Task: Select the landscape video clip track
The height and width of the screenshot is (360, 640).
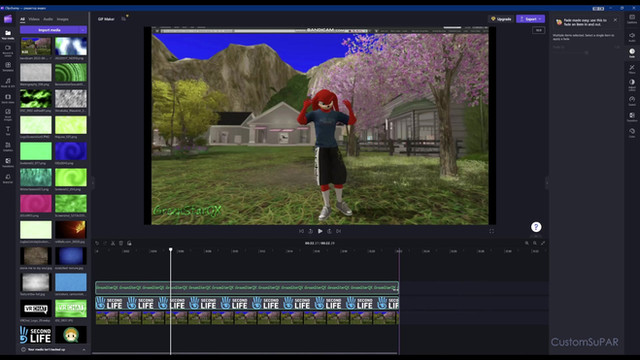Action: pos(247,318)
